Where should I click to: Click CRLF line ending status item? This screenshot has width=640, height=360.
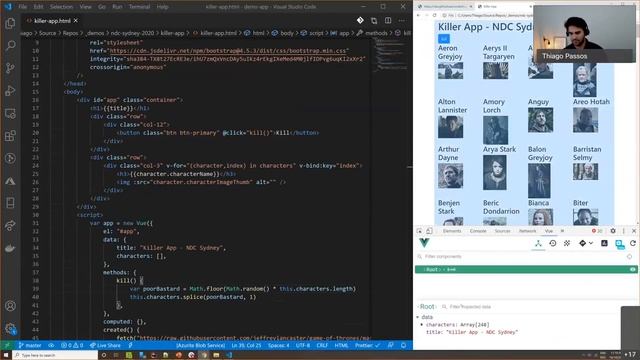coord(322,345)
